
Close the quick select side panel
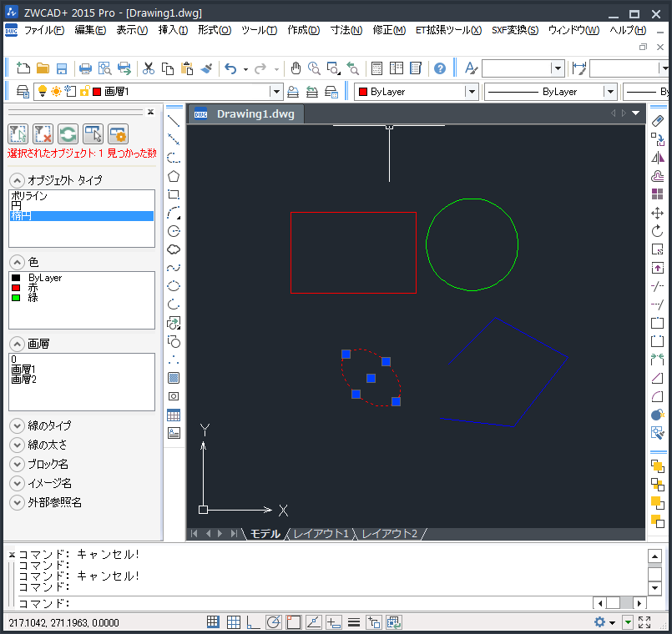(x=150, y=113)
